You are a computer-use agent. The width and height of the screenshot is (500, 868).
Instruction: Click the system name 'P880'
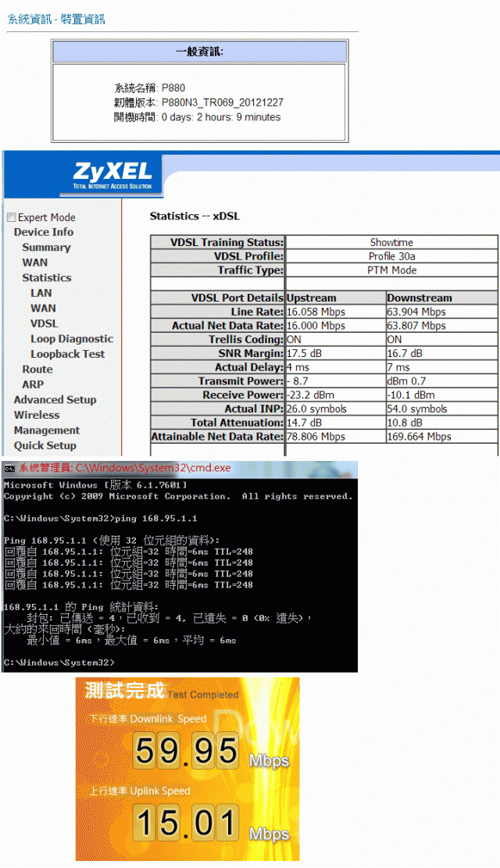[x=173, y=88]
